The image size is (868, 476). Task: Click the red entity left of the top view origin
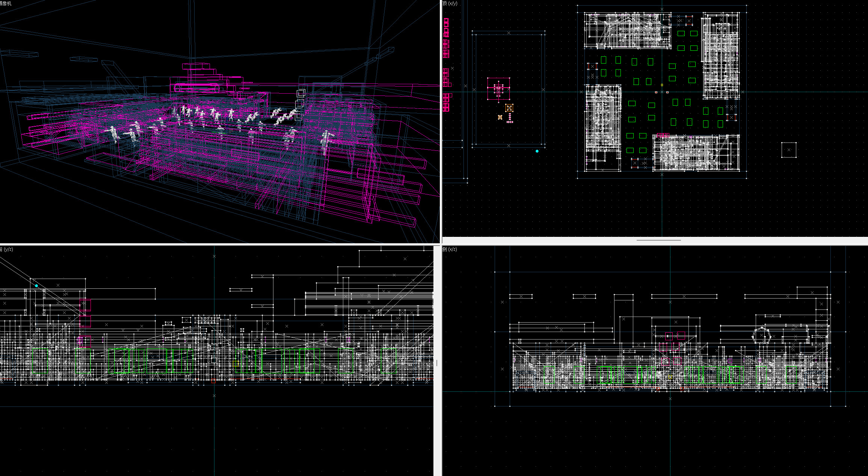click(x=656, y=92)
